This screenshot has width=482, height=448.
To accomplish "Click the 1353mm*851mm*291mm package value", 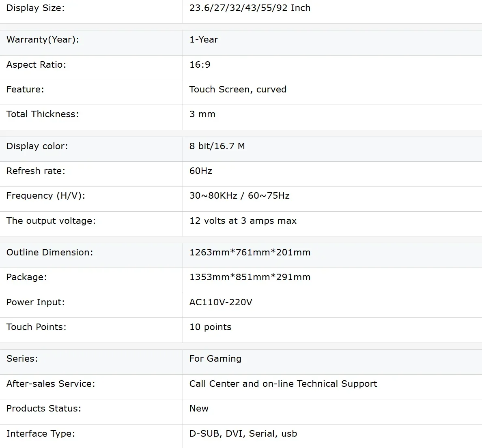I will coord(250,277).
